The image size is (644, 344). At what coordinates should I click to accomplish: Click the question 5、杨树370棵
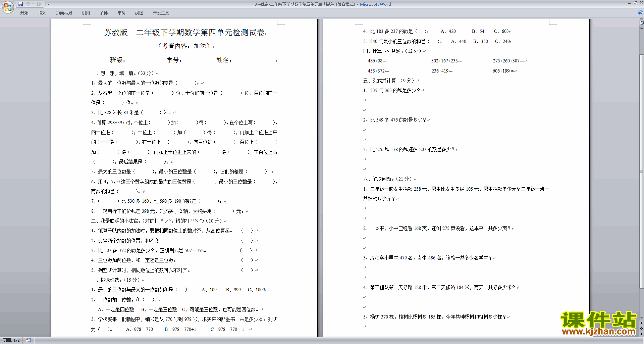[435, 317]
